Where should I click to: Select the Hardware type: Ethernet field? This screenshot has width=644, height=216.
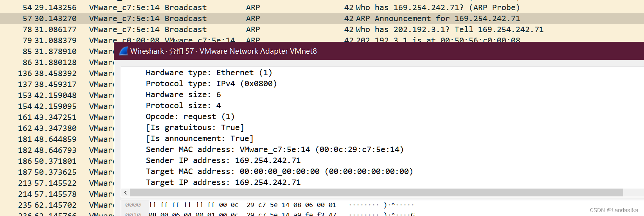[x=209, y=73]
